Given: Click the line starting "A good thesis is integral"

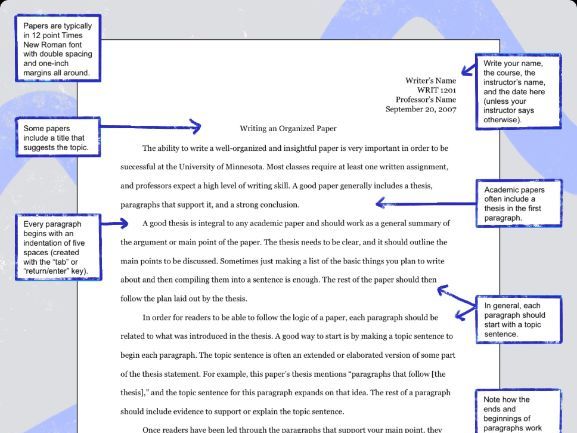Looking at the screenshot, I should pyautogui.click(x=296, y=223).
